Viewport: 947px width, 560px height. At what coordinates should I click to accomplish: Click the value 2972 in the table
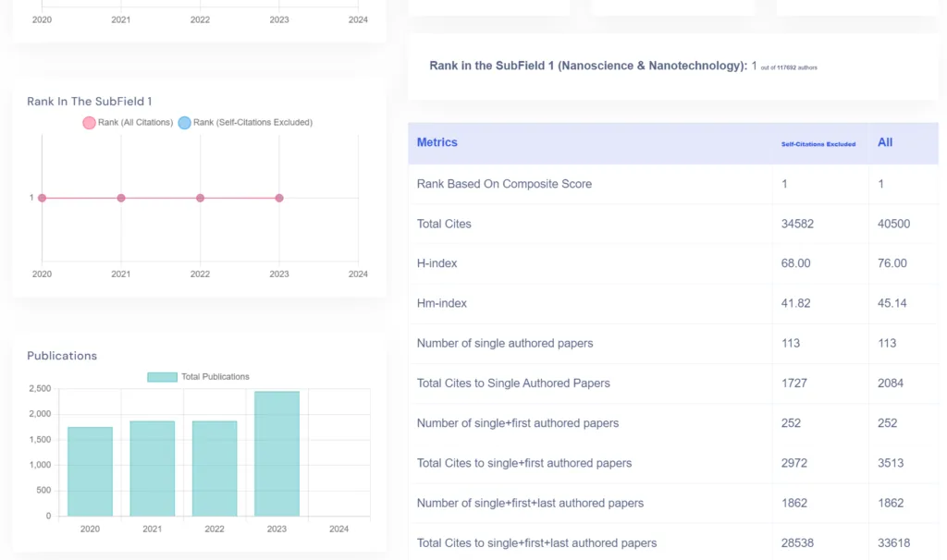pyautogui.click(x=794, y=463)
